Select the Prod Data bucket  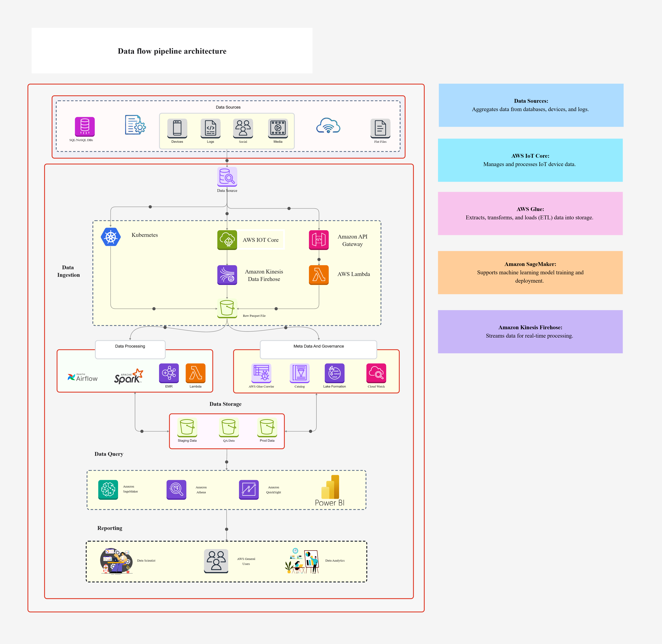(267, 427)
